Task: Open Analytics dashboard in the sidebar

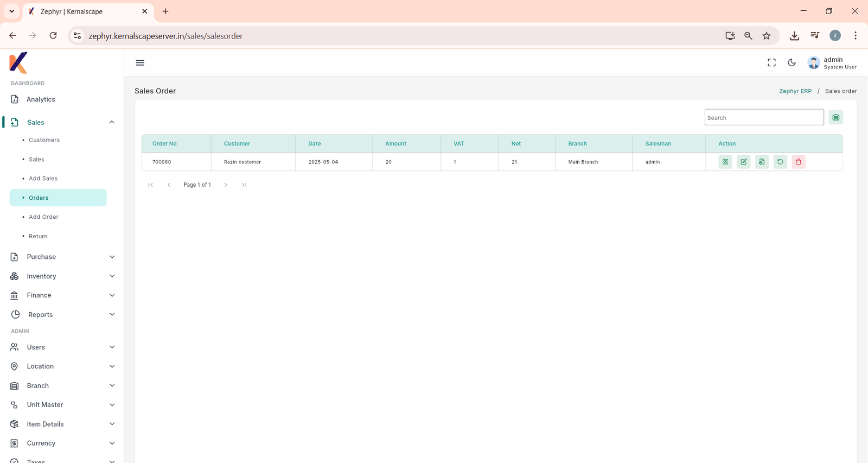Action: pos(41,99)
